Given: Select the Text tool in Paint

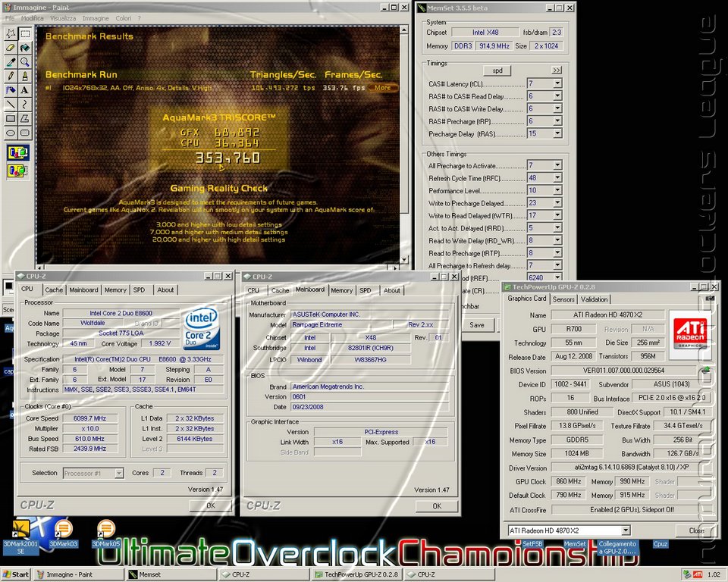Looking at the screenshot, I should click(x=24, y=90).
